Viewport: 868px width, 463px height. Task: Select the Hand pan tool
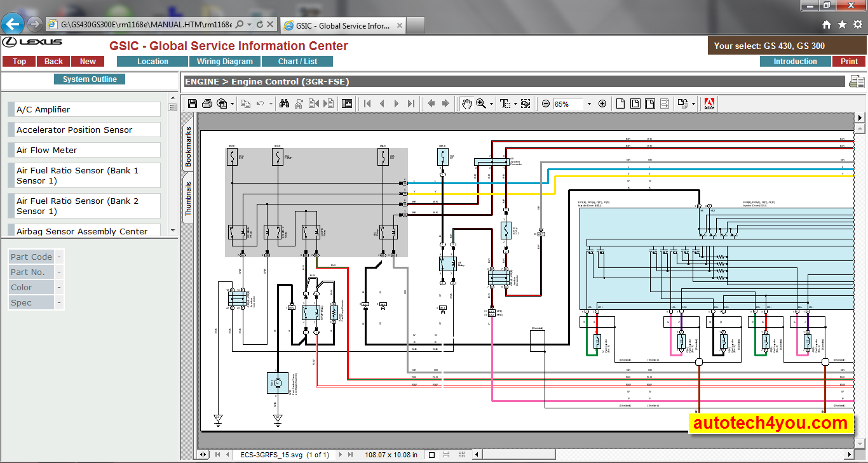click(466, 104)
